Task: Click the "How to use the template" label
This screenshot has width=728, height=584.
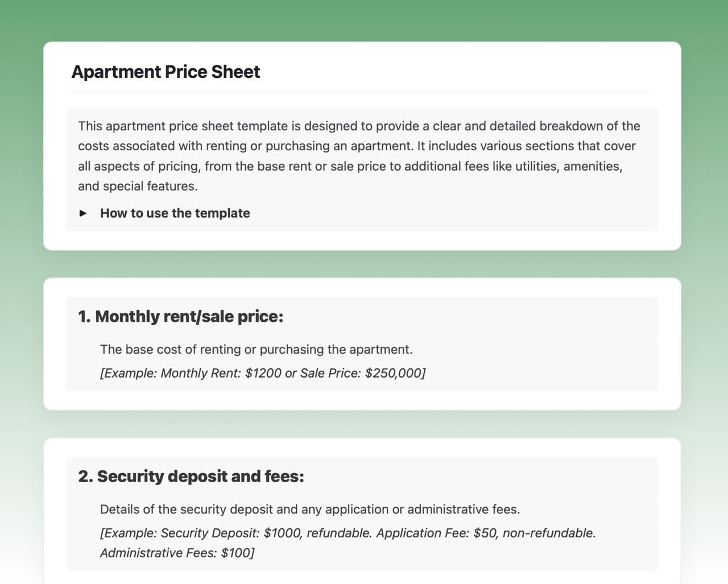Action: (175, 213)
